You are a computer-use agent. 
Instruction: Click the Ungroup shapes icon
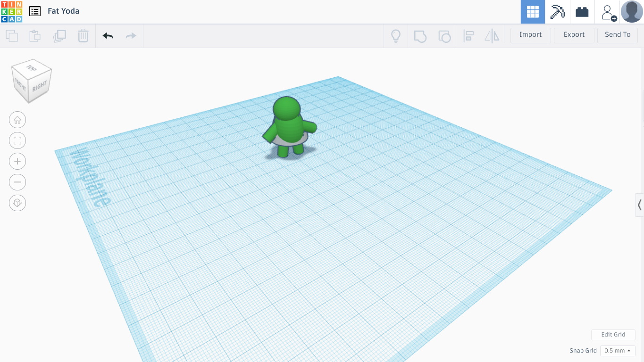pos(444,36)
